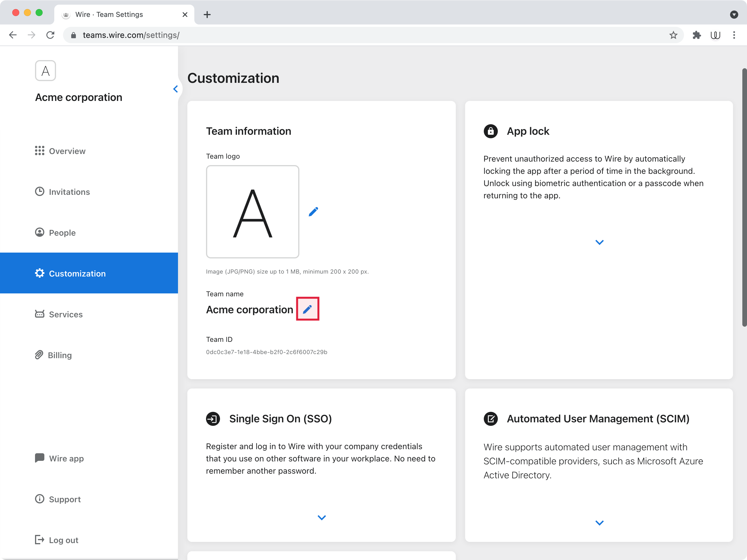This screenshot has height=560, width=747.
Task: Click the Services bot icon
Action: [x=39, y=314]
